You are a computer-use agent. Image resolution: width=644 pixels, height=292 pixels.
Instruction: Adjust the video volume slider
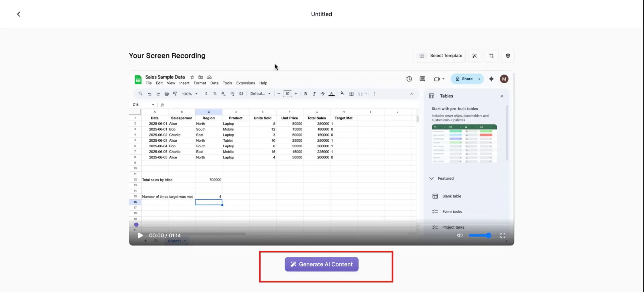click(x=480, y=235)
